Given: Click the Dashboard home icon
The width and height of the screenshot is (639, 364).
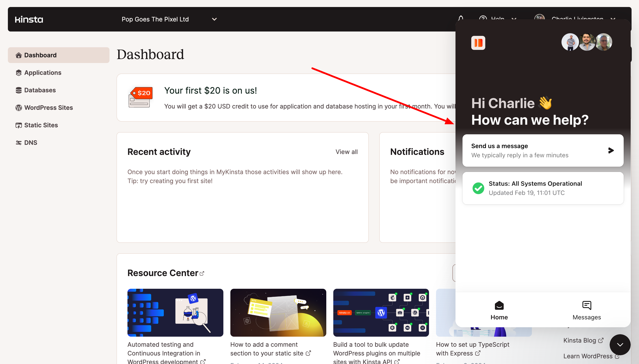Looking at the screenshot, I should [x=19, y=55].
